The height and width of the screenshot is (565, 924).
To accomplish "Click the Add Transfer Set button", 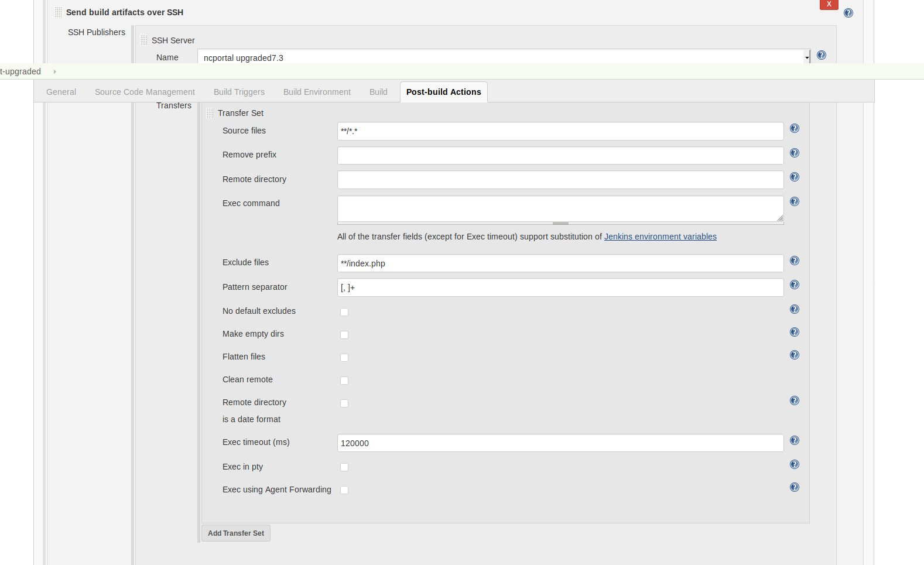I will click(x=236, y=533).
